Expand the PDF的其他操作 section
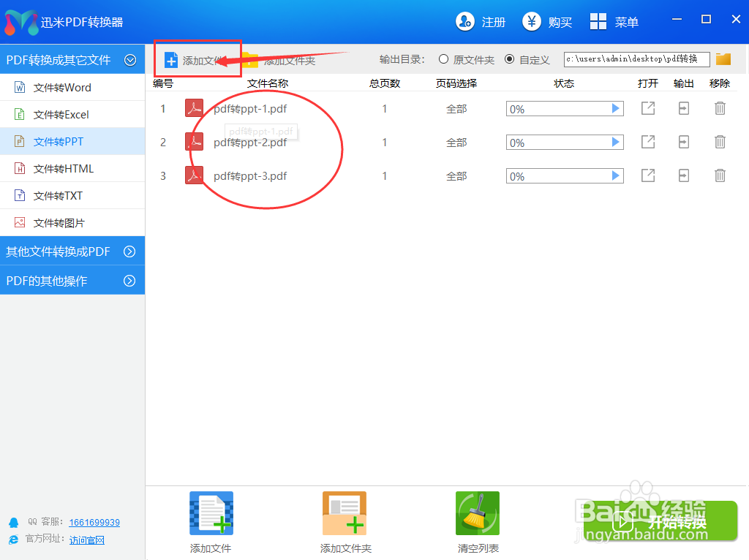 [x=129, y=281]
